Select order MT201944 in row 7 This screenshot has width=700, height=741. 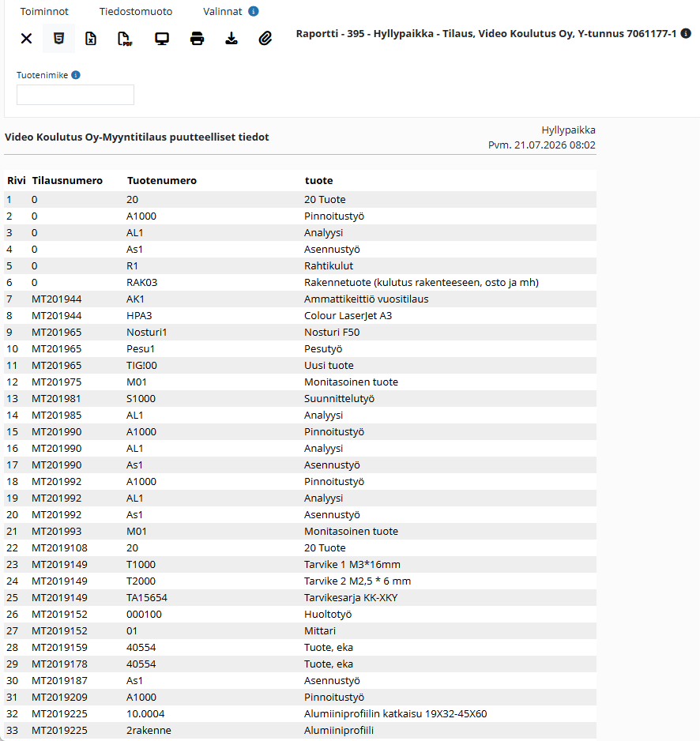(x=57, y=299)
